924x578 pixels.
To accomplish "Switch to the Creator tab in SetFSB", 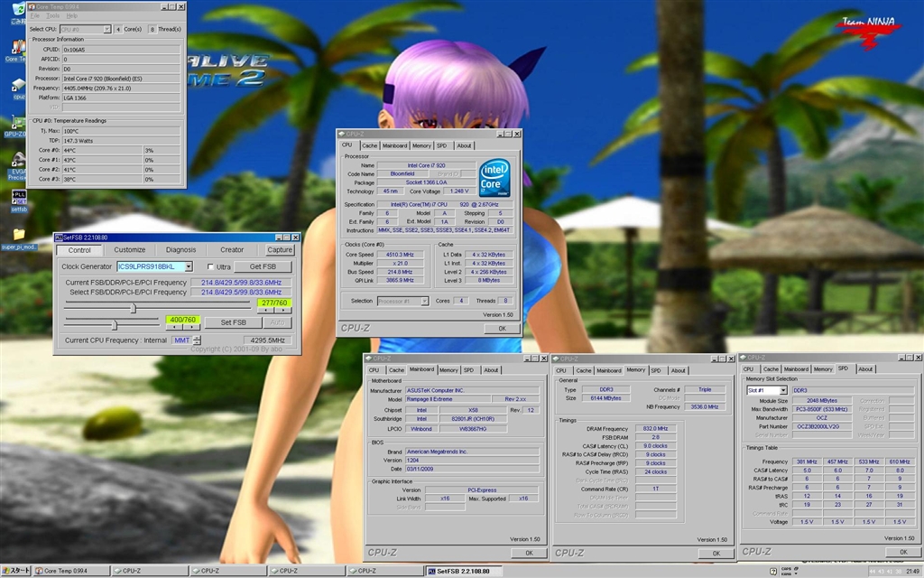I will [232, 250].
